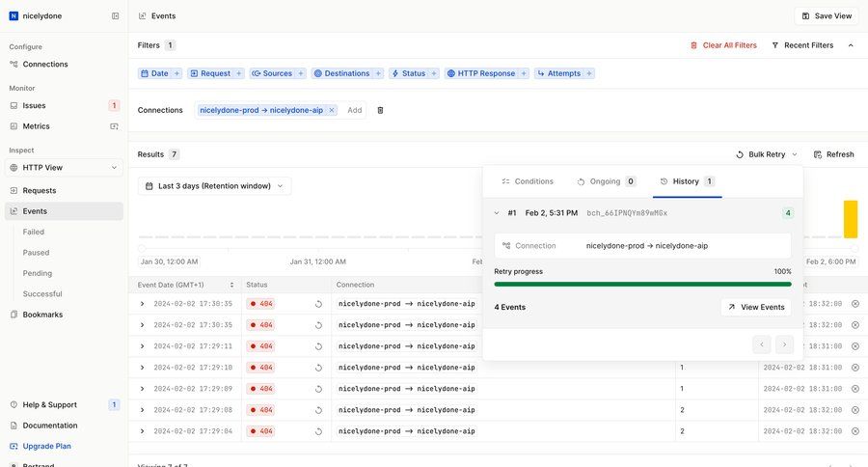This screenshot has width=868, height=467.
Task: Cancel icon on the 17:29:10 event row
Action: 855,368
